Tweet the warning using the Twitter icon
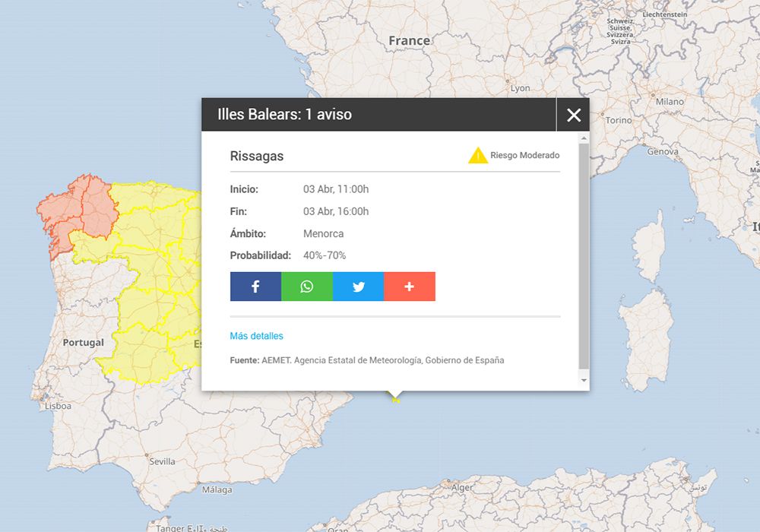The width and height of the screenshot is (760, 532). (358, 287)
